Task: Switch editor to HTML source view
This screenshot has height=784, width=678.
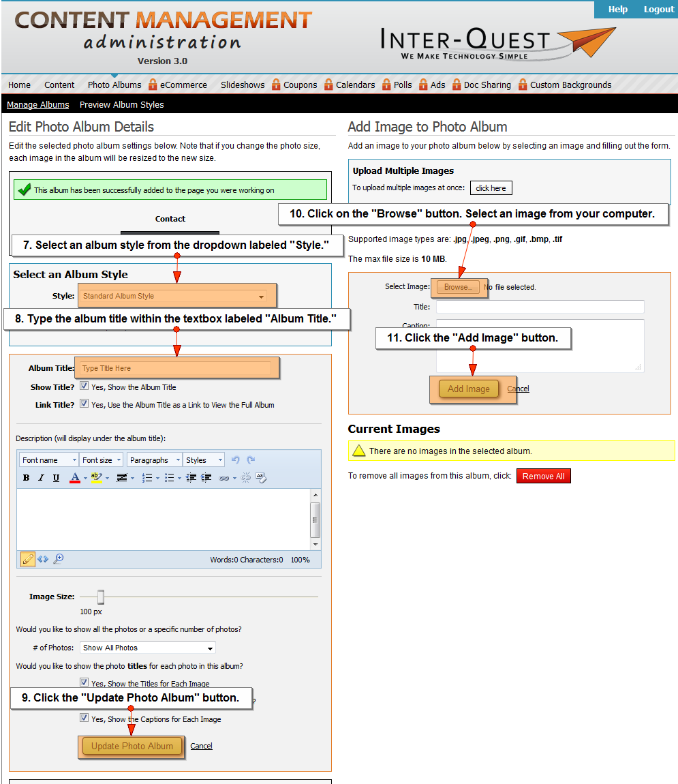Action: [x=43, y=559]
